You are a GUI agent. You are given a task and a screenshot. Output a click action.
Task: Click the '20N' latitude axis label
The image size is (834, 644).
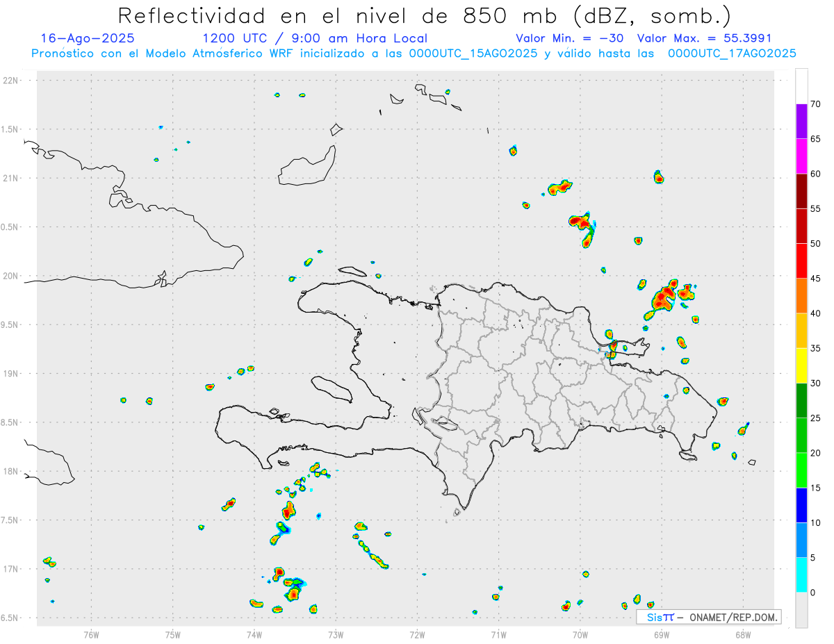point(12,276)
